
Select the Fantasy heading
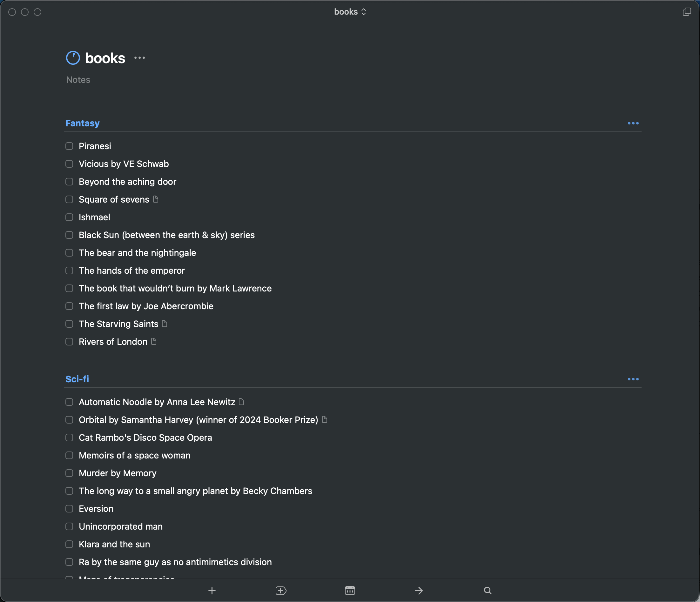tap(83, 123)
